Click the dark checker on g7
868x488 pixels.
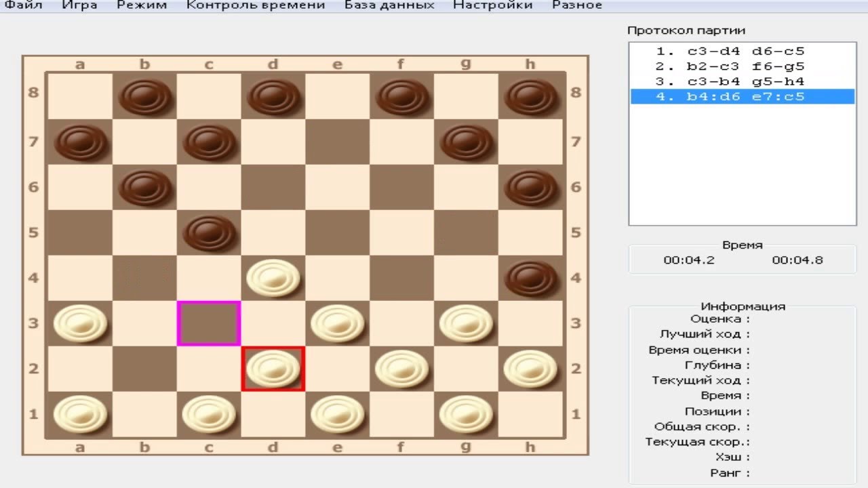(466, 142)
